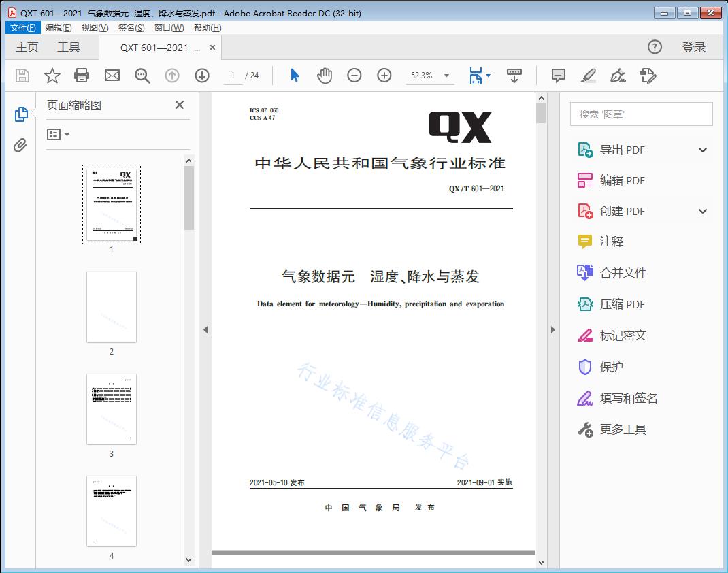This screenshot has height=573, width=728.
Task: Open the thumbnail panel options dropdown
Action: [57, 134]
